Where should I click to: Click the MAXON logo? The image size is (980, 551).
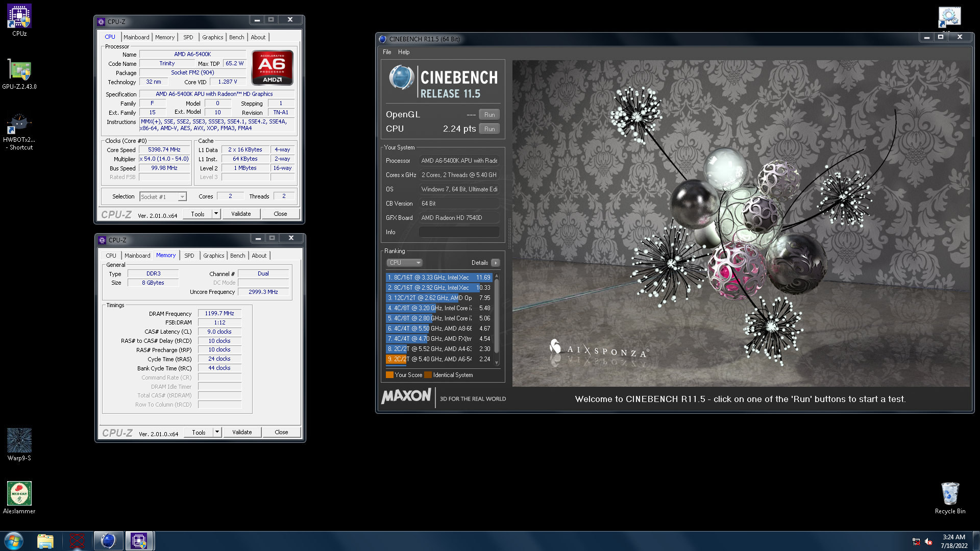tap(407, 396)
